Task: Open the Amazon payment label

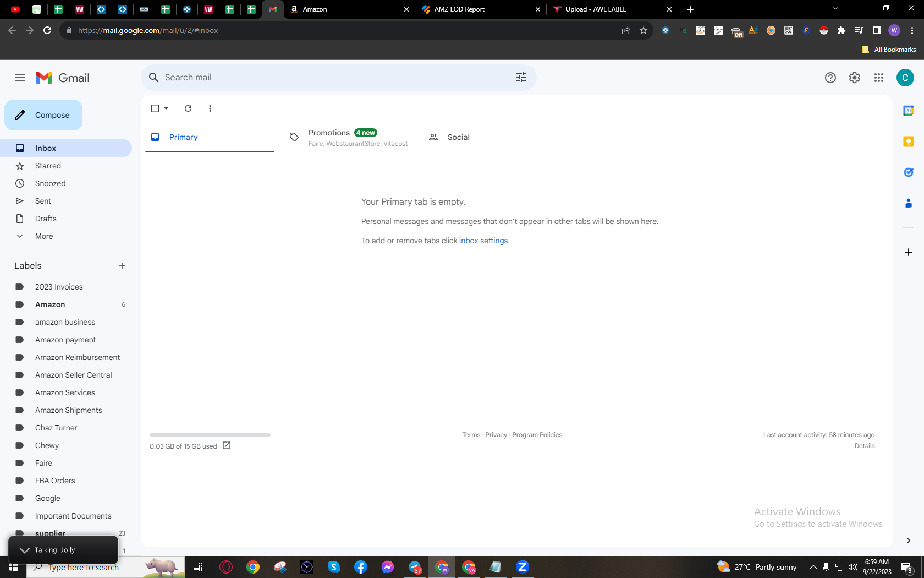Action: click(66, 340)
